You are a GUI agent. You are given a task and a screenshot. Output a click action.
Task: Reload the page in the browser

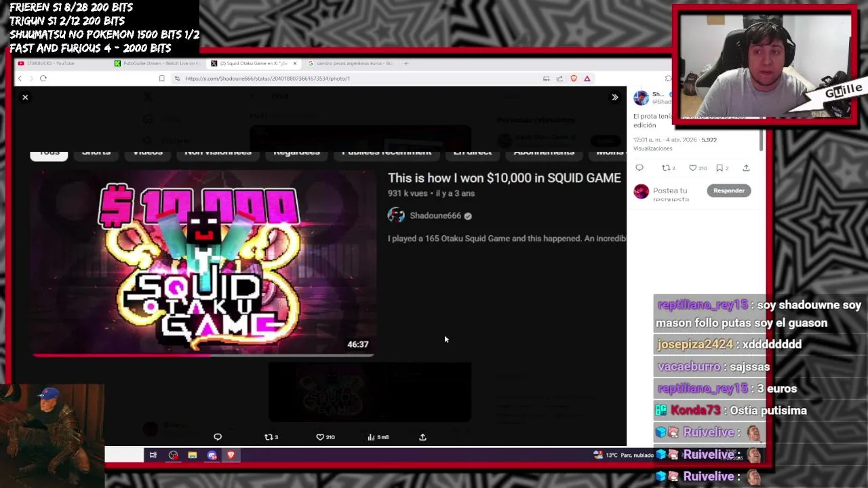point(43,79)
